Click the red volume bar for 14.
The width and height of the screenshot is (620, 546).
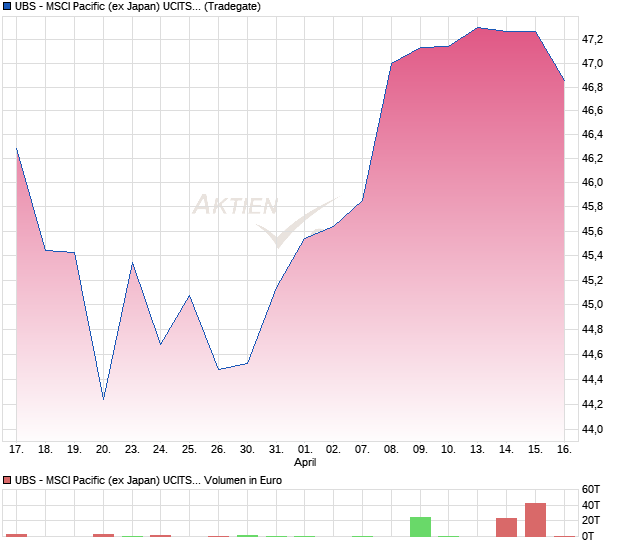click(x=507, y=527)
